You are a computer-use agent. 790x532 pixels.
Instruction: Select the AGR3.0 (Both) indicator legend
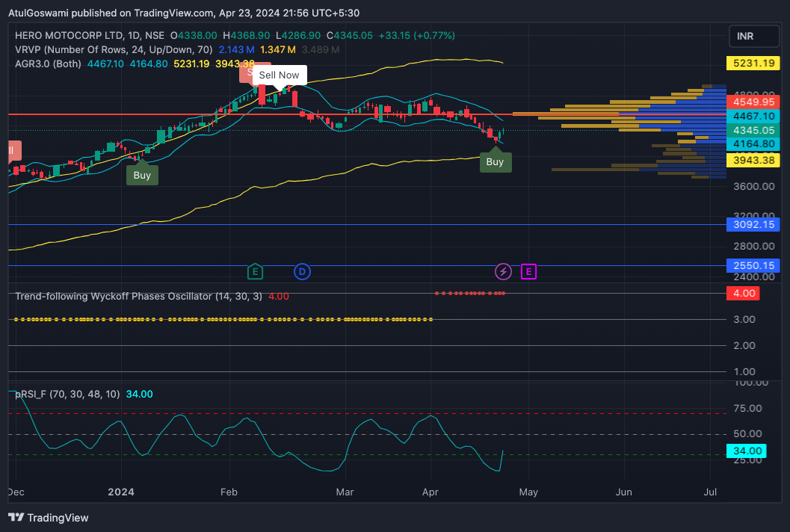pyautogui.click(x=48, y=64)
